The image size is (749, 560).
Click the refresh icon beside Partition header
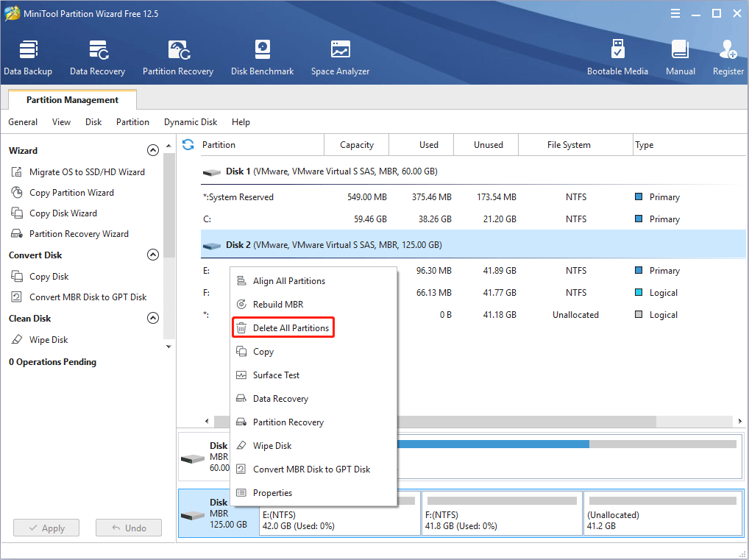point(188,145)
